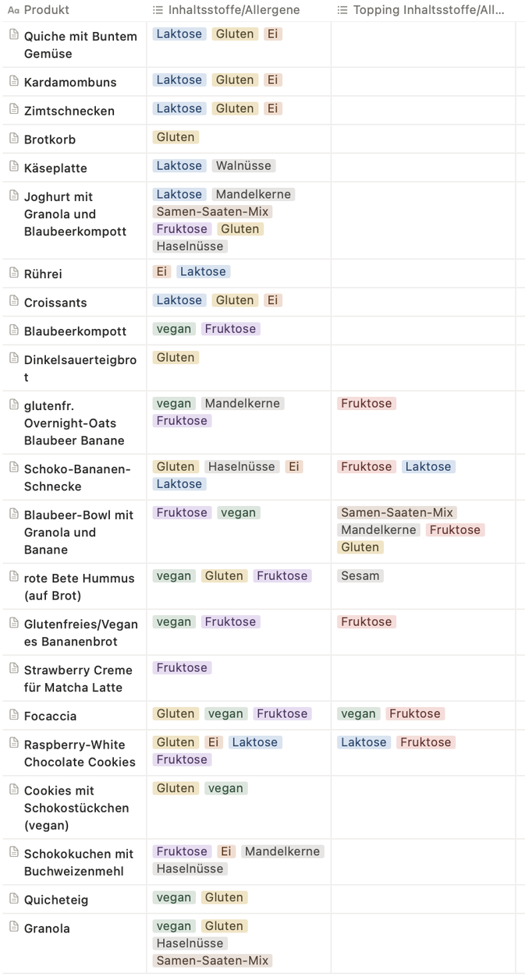Screen dimensions: 525x980
Task: Open the Zimtschnecken page
Action: pyautogui.click(x=69, y=111)
